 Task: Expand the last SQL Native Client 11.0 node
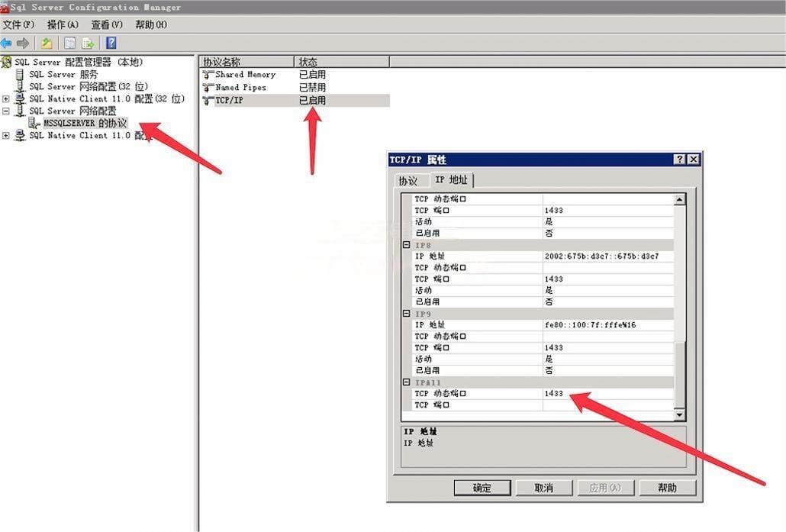pyautogui.click(x=6, y=135)
